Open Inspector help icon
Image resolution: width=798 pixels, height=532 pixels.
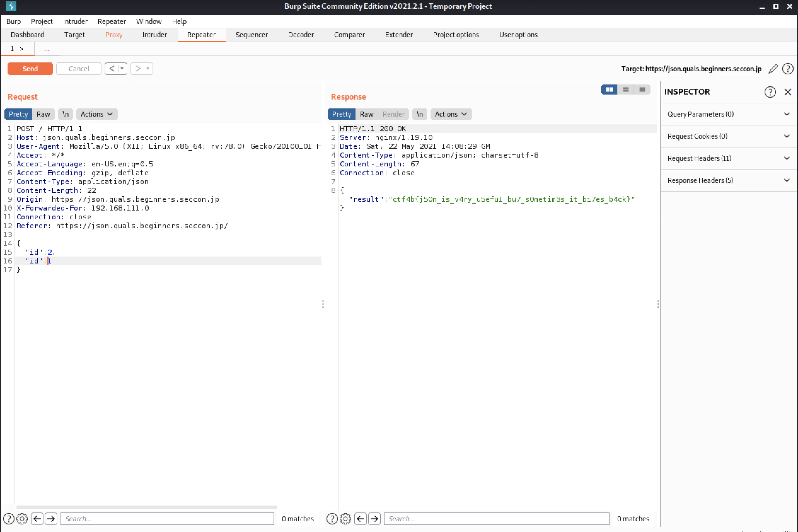pos(770,92)
